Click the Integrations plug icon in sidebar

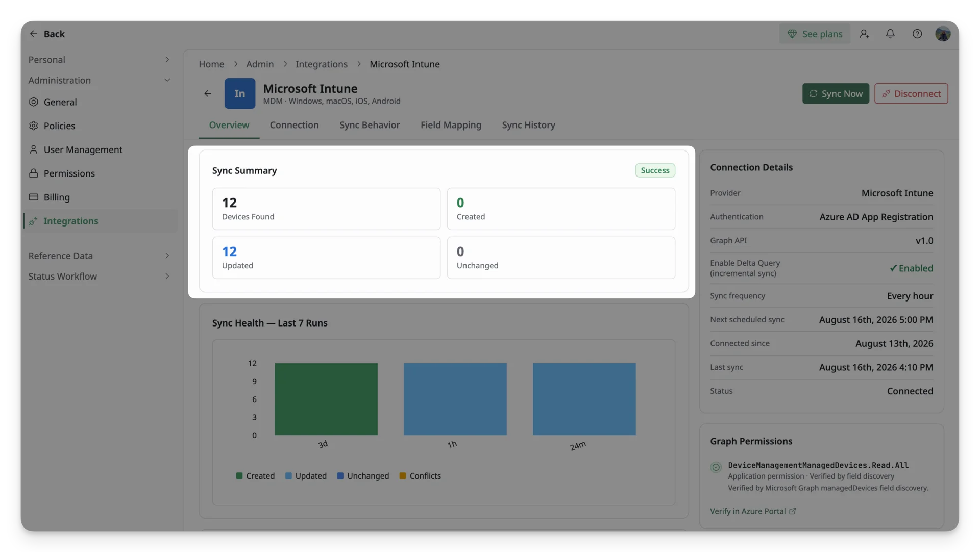tap(34, 221)
